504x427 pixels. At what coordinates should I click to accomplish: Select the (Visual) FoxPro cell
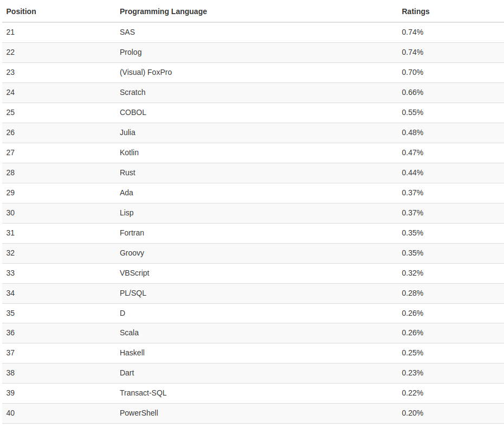click(x=146, y=72)
